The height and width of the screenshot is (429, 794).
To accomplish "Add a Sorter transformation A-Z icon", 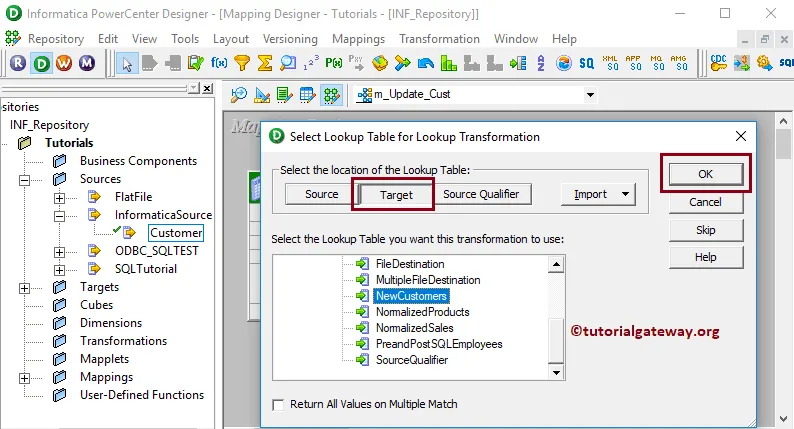I will point(541,63).
